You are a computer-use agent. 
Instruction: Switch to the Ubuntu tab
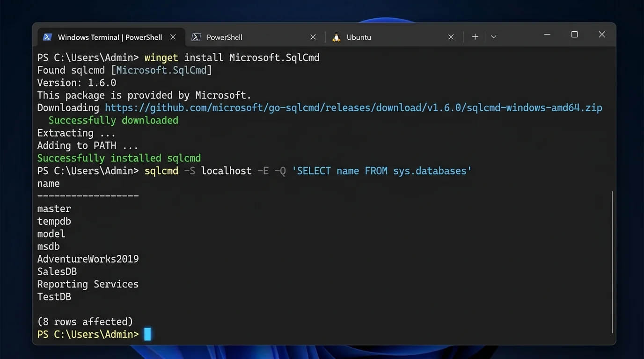[x=393, y=37]
